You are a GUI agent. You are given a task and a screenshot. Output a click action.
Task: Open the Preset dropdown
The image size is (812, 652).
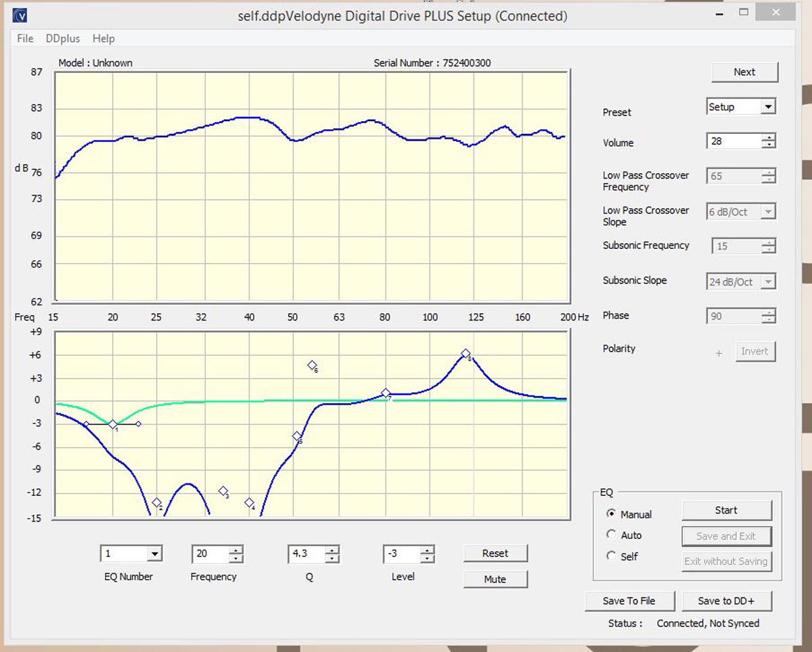[767, 107]
